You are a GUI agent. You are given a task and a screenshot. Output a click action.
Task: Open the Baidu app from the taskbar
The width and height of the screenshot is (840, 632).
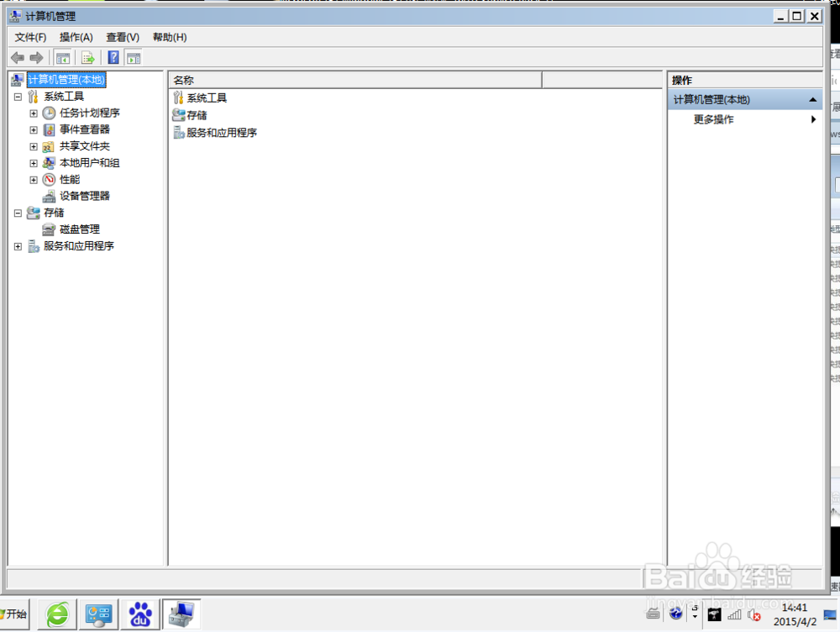coord(139,614)
